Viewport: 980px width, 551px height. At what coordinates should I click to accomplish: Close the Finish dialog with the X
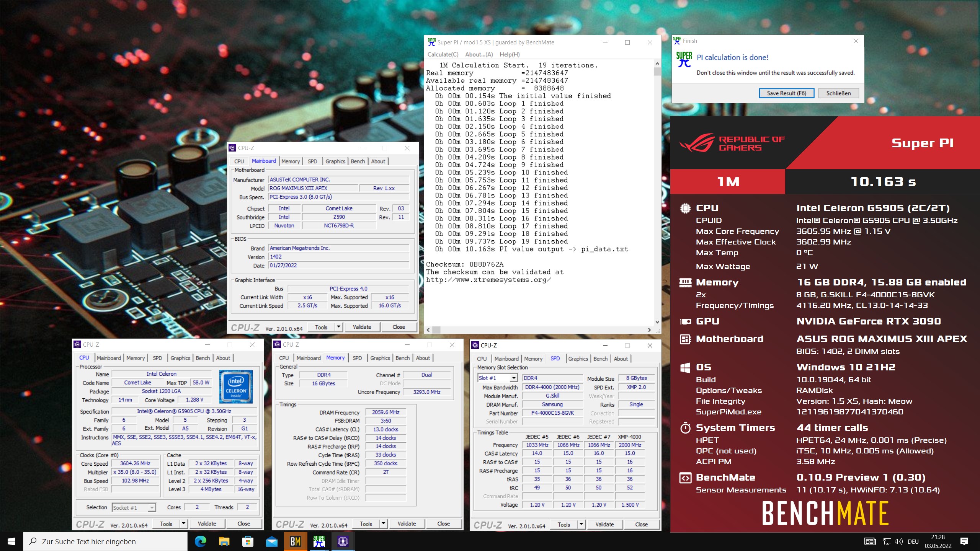click(856, 41)
